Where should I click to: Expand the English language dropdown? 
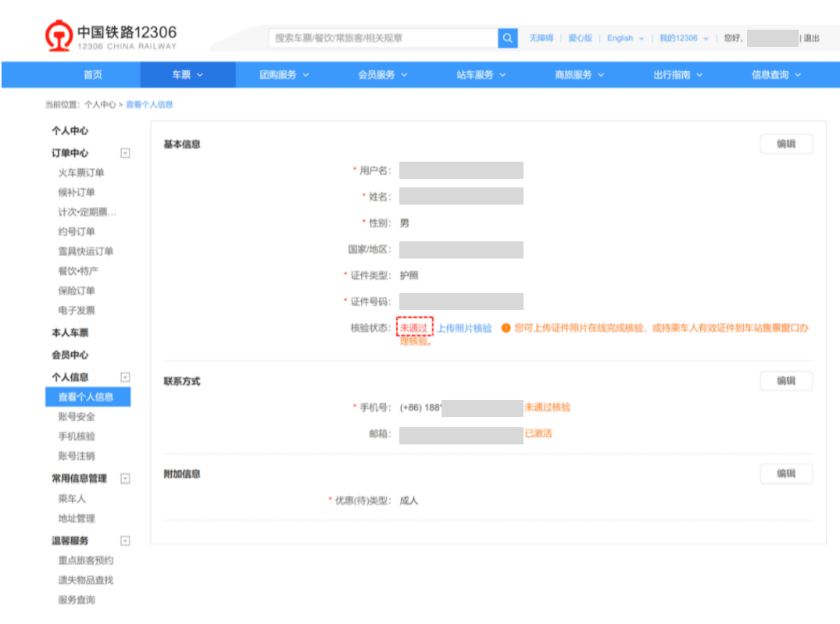point(625,38)
